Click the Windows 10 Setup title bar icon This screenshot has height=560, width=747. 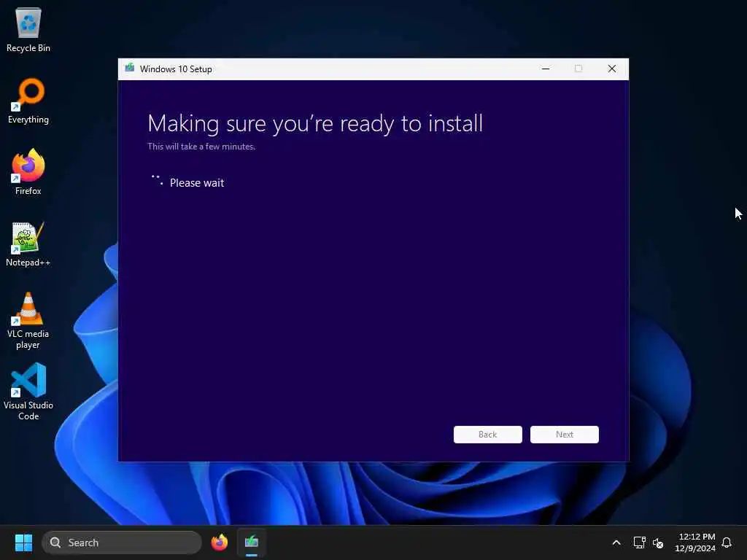130,68
